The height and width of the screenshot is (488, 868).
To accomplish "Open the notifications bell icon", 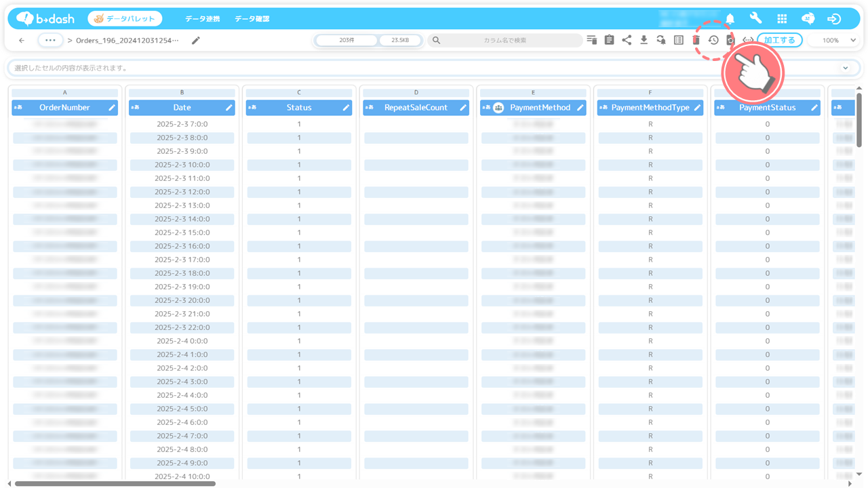I will click(730, 19).
